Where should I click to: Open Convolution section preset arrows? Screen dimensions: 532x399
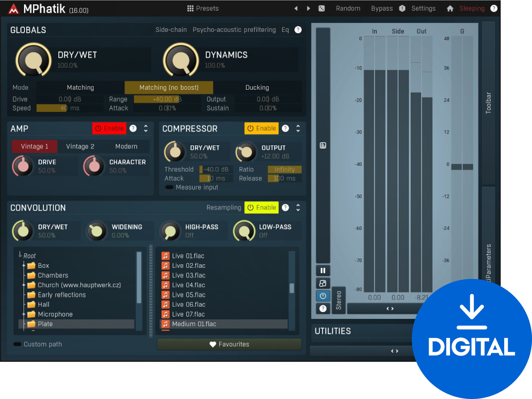pos(298,208)
